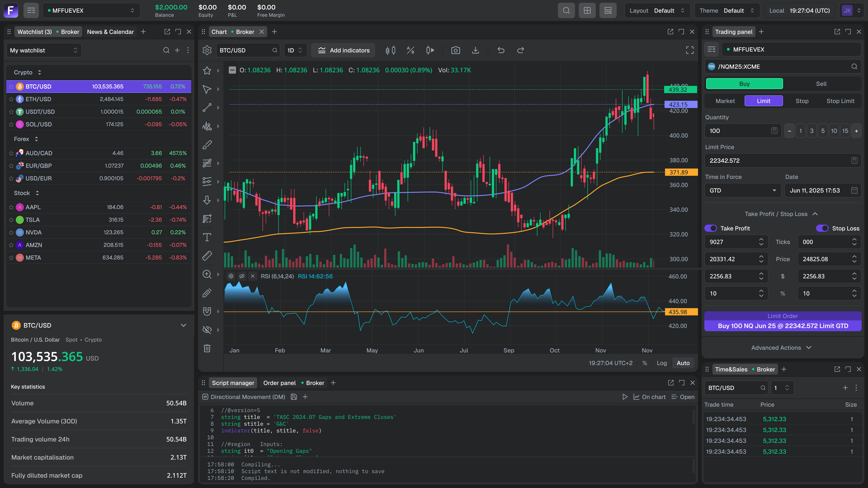Select the Stop Limit order type tab
The width and height of the screenshot is (868, 488).
[x=840, y=101]
